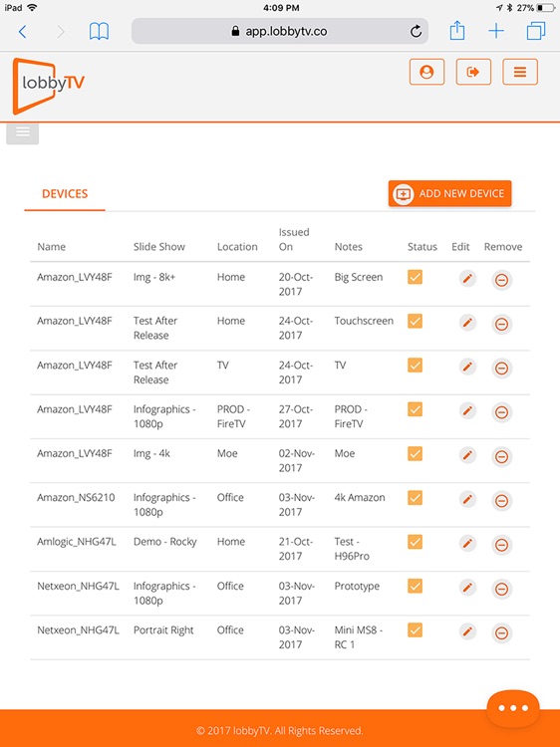Tap the Safari back arrow
Screen dimensions: 560x747
click(x=22, y=32)
